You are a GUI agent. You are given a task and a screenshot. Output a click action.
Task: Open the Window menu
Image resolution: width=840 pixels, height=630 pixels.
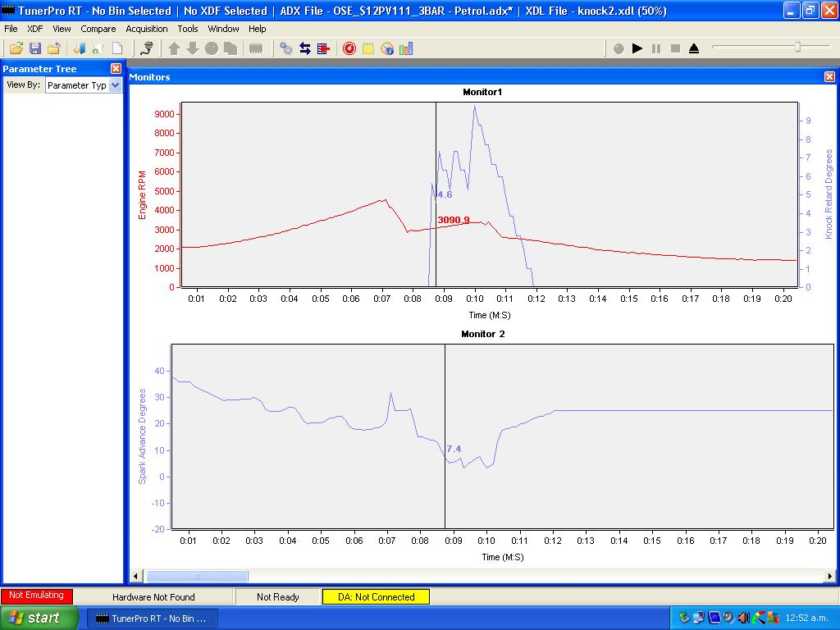pos(223,29)
